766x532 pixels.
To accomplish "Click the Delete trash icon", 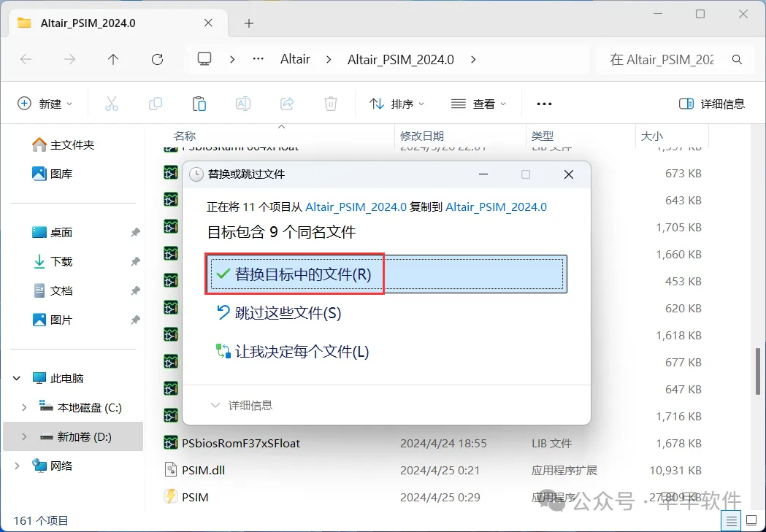I will [331, 104].
